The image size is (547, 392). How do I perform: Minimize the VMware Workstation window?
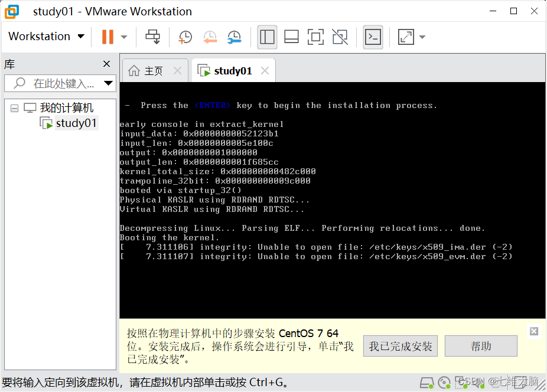493,11
